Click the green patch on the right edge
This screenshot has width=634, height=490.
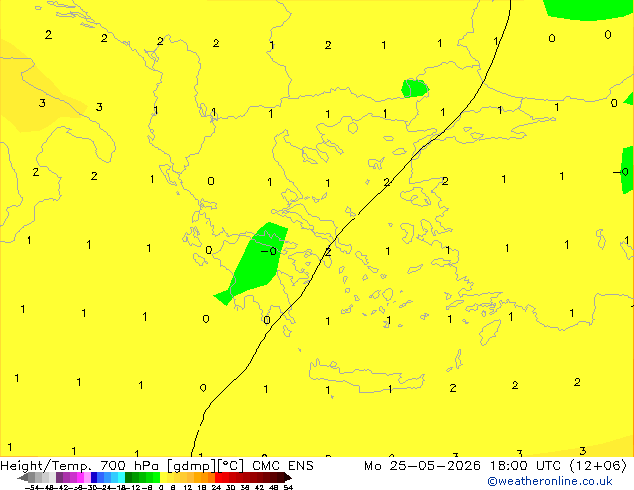pyautogui.click(x=627, y=170)
